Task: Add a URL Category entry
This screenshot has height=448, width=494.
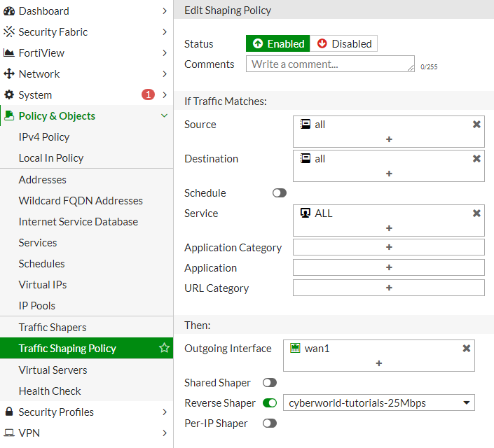Action: click(389, 288)
